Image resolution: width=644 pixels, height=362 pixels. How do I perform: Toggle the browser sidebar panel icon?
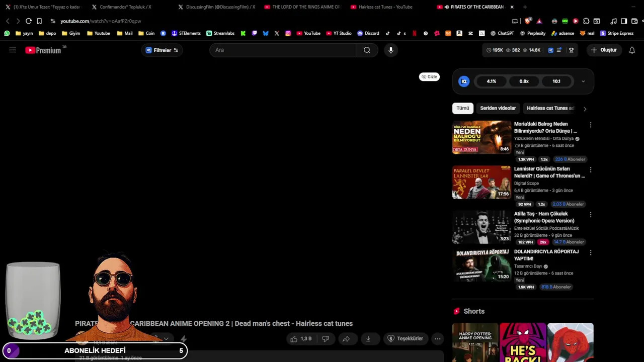[624, 21]
